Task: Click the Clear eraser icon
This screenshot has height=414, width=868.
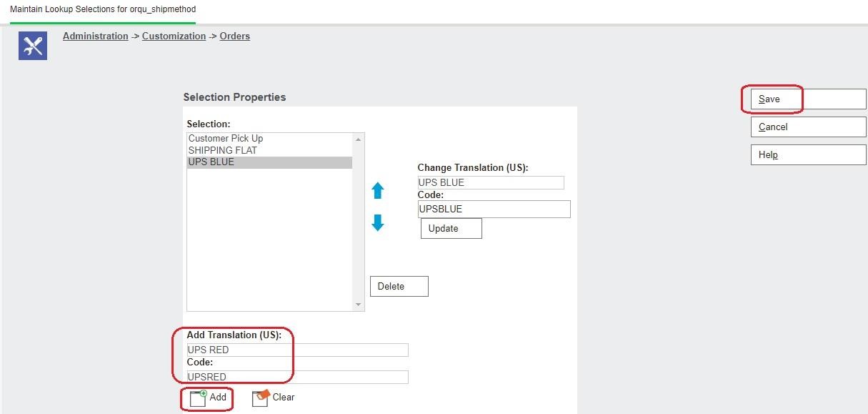Action: click(x=261, y=398)
